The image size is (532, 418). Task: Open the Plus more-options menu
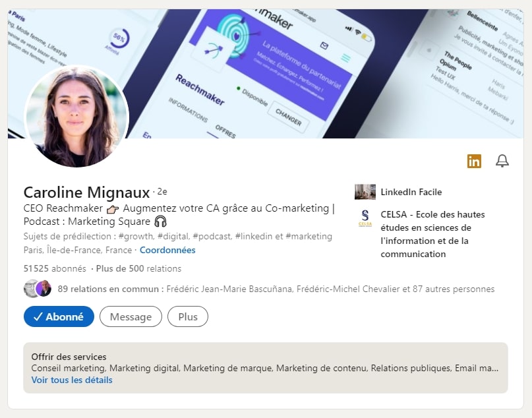(x=187, y=316)
